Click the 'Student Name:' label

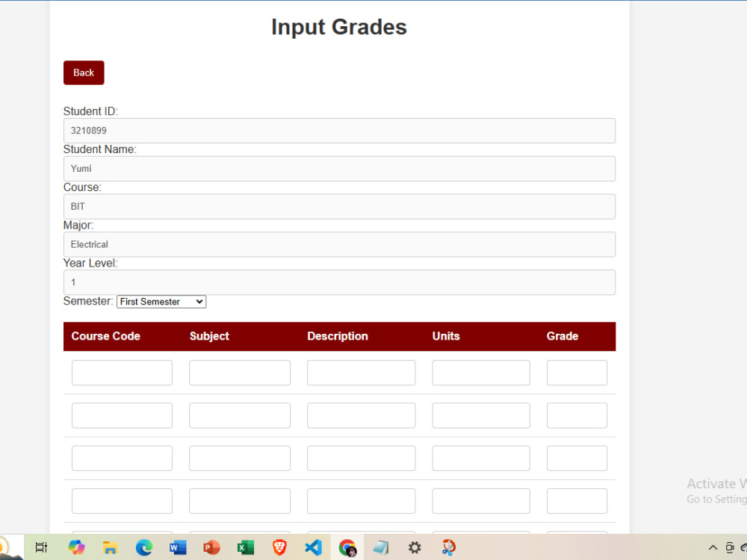[99, 149]
